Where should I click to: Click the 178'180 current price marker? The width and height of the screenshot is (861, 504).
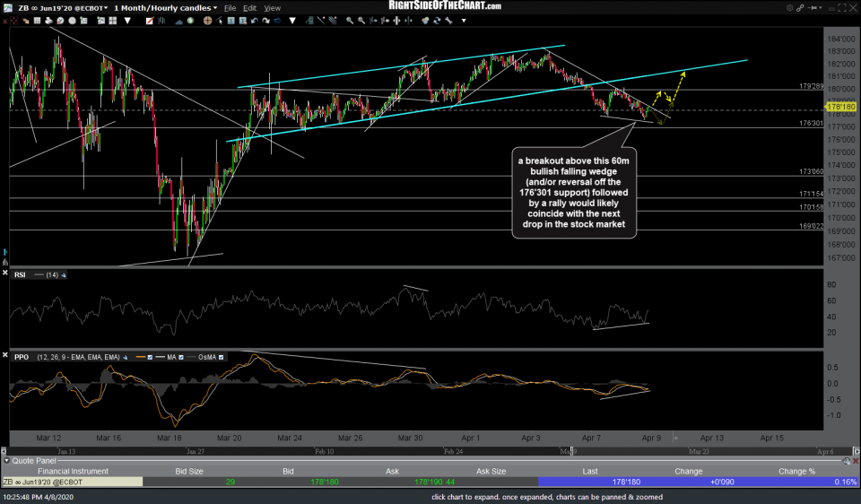pos(839,106)
